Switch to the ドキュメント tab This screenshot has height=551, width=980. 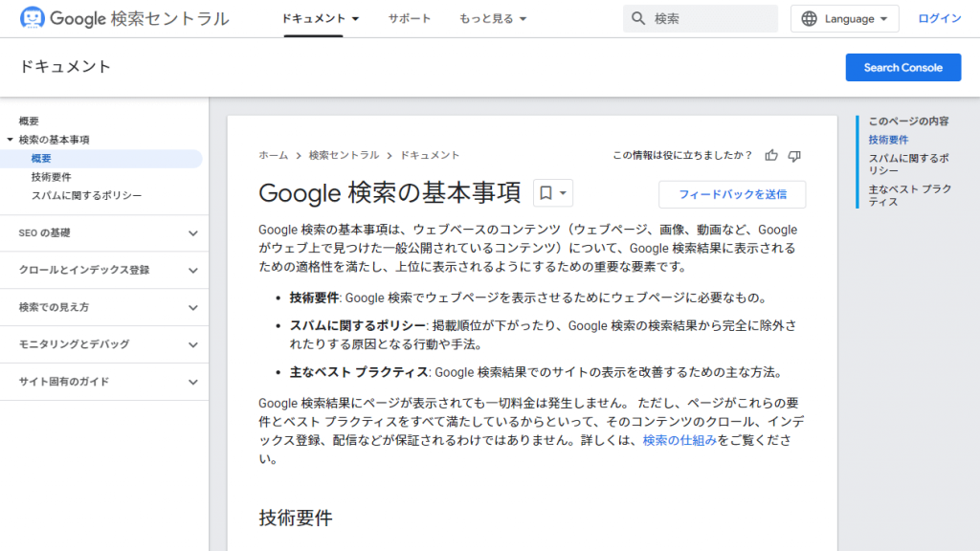(313, 19)
